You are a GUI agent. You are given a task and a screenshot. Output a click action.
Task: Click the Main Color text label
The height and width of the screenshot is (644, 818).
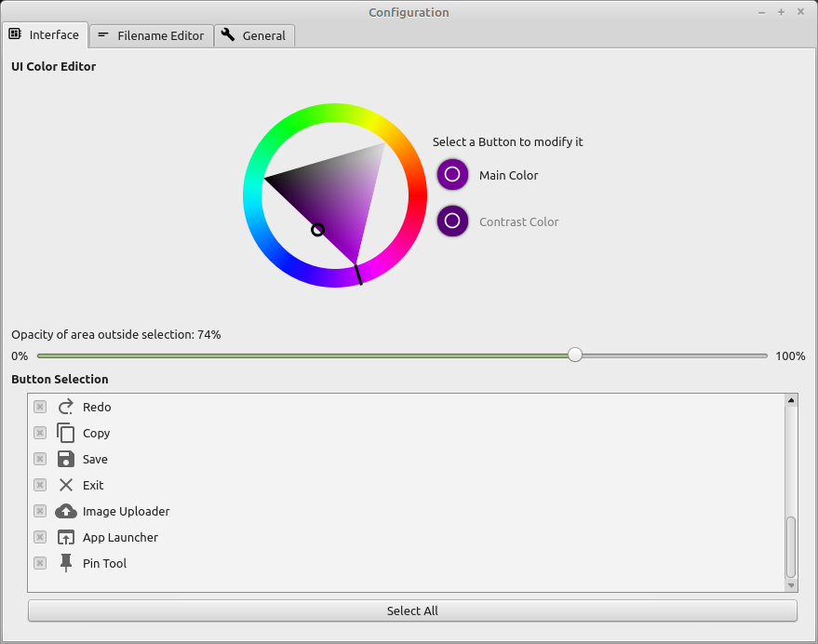click(x=509, y=175)
